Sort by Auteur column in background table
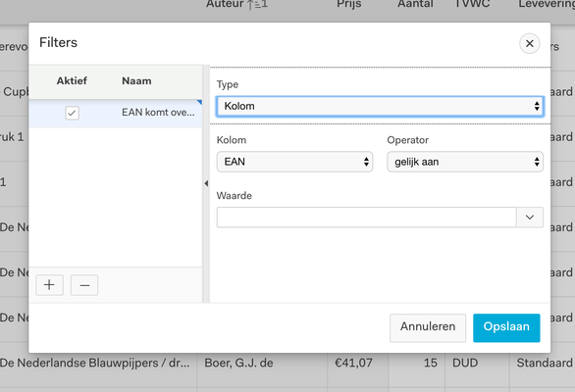The height and width of the screenshot is (392, 575). [236, 4]
